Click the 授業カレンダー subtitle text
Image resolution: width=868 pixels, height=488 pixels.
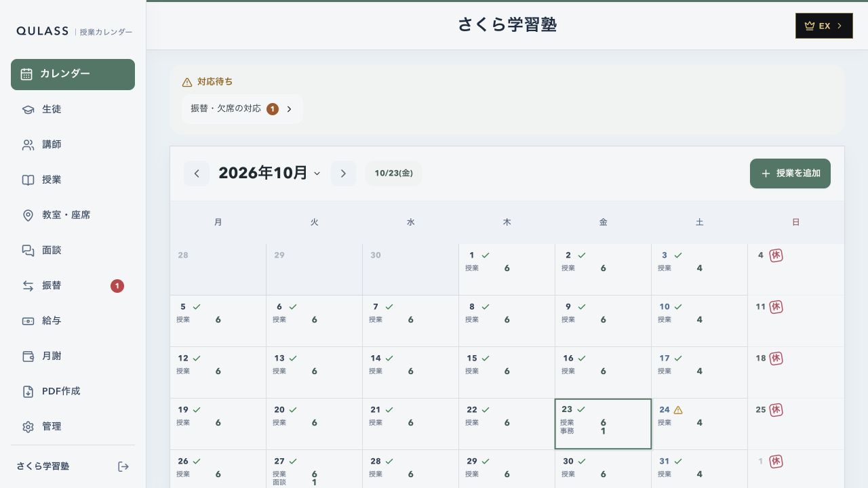point(106,32)
